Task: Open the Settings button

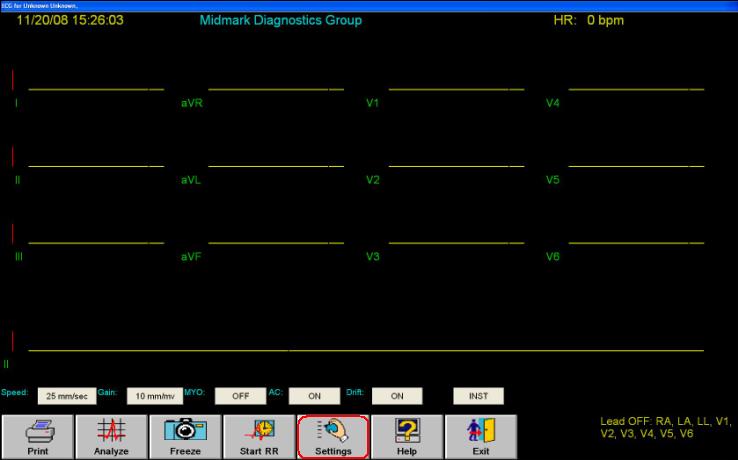Action: pyautogui.click(x=333, y=437)
